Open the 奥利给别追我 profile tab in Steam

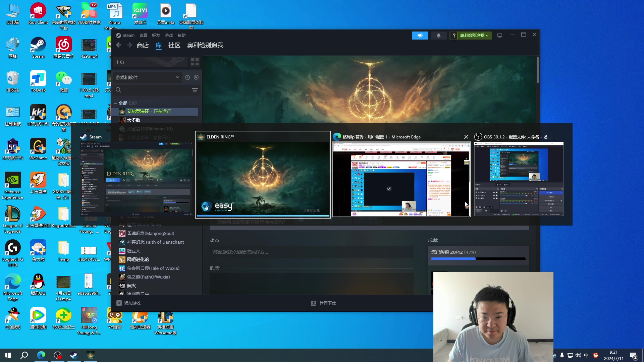click(x=205, y=45)
